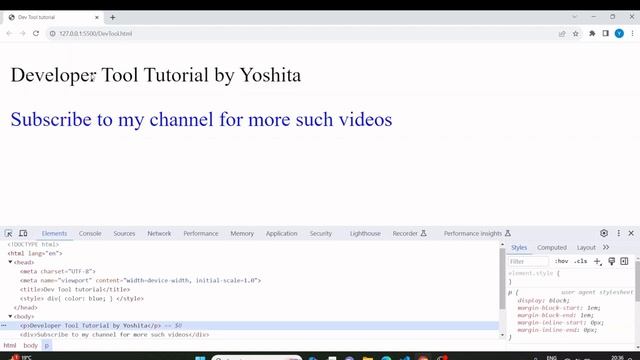View site information icon

tap(53, 33)
